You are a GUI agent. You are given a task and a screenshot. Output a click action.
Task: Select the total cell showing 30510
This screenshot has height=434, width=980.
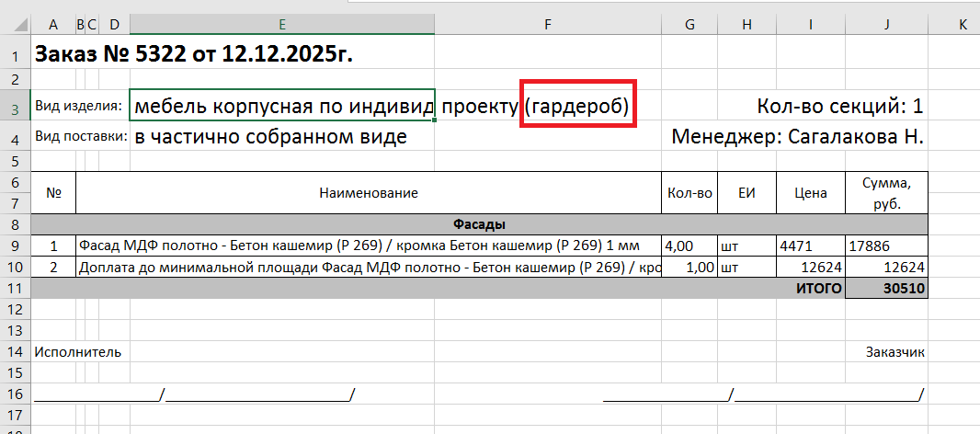tap(886, 289)
